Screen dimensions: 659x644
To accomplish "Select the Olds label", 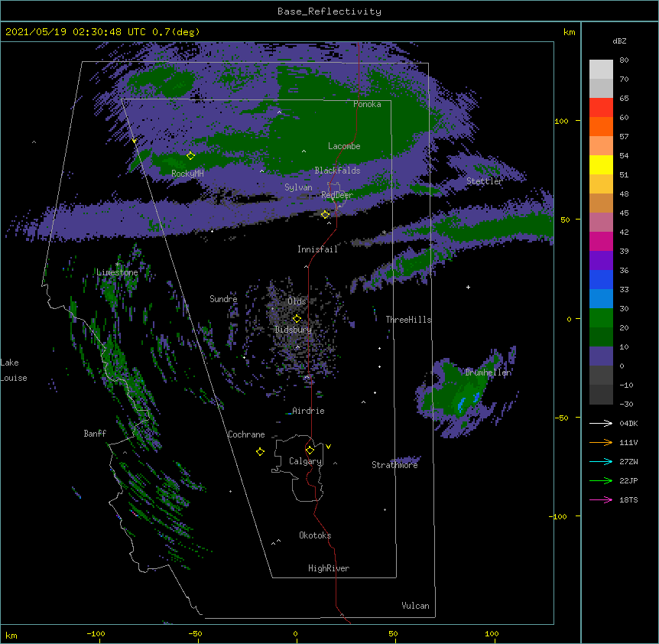I will (x=297, y=301).
